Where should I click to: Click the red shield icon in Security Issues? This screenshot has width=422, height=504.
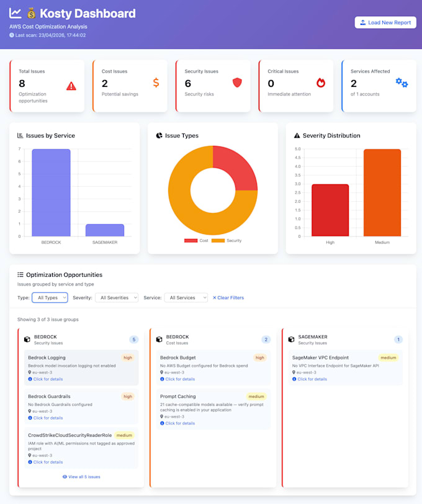point(237,83)
